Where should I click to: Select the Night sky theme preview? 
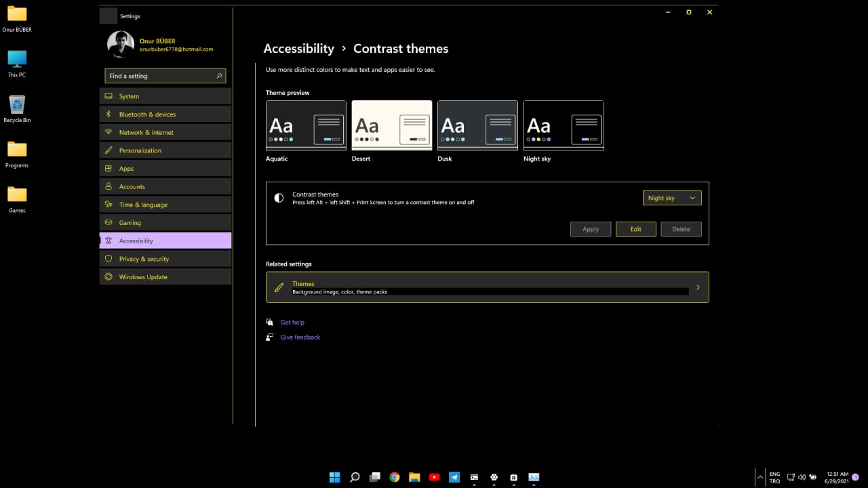tap(564, 125)
